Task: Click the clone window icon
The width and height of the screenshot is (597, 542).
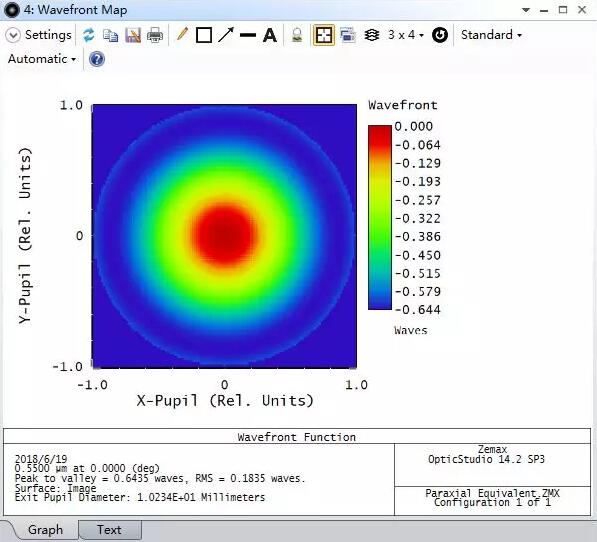Action: tap(348, 35)
